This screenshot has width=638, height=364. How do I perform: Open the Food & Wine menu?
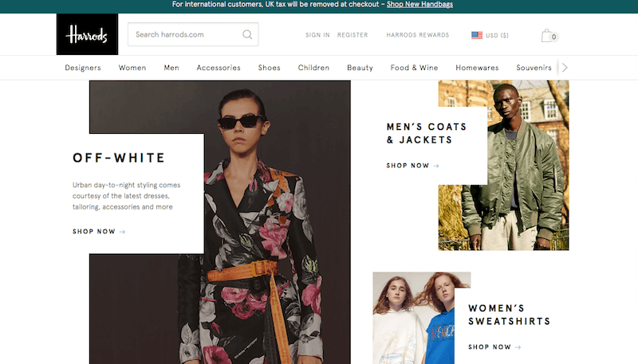[414, 68]
